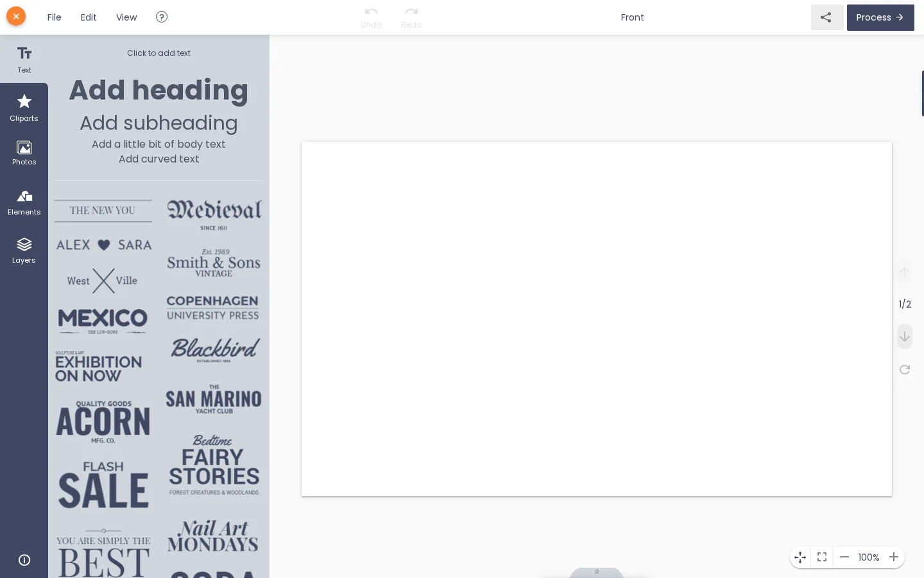The width and height of the screenshot is (924, 578).
Task: Click the info icon at sidebar bottom
Action: tap(24, 560)
